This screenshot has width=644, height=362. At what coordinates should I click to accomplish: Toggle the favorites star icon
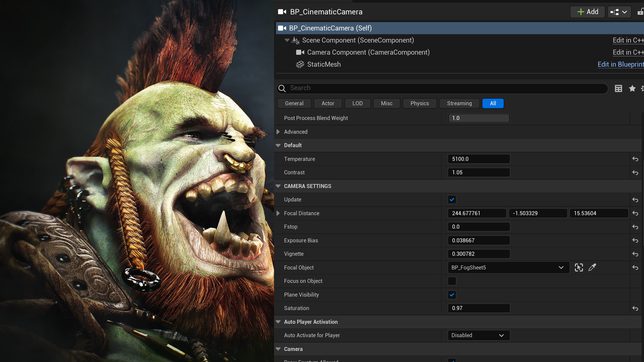pos(632,88)
